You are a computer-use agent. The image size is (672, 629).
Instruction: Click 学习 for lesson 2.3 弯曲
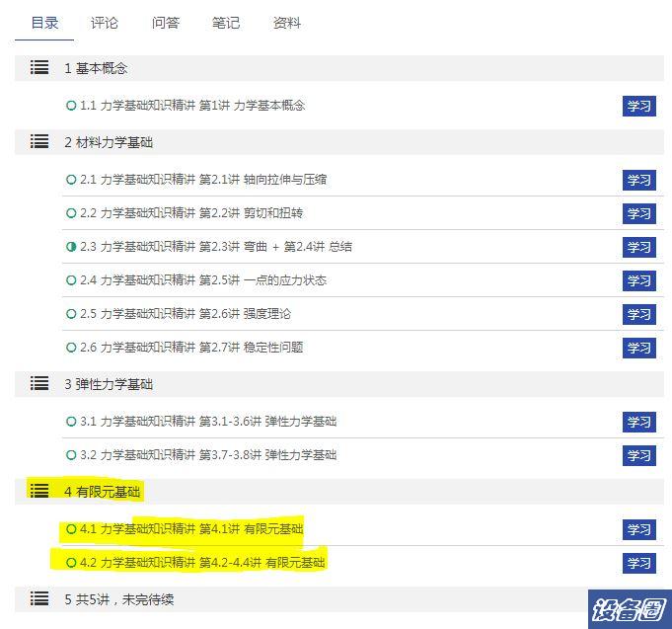[639, 247]
